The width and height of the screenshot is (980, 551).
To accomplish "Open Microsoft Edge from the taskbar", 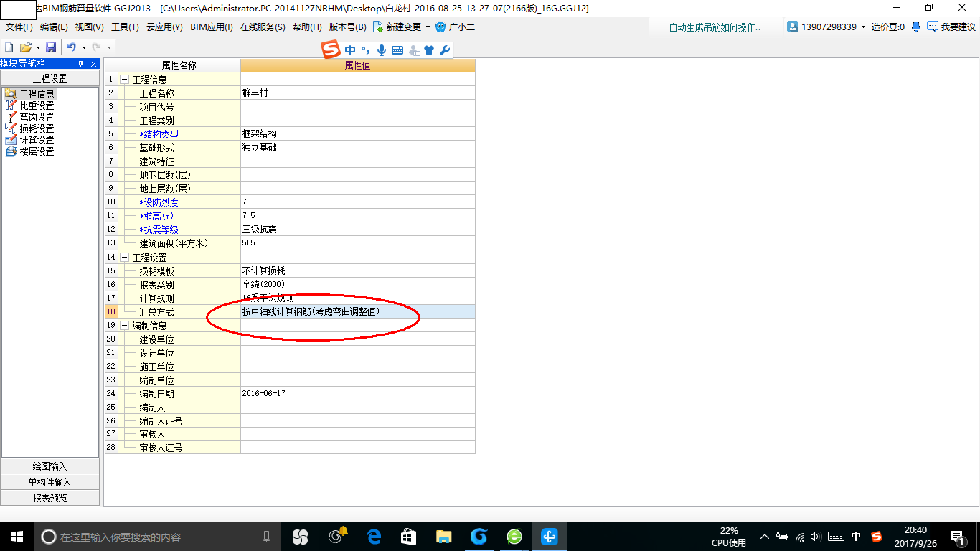I will pyautogui.click(x=373, y=537).
